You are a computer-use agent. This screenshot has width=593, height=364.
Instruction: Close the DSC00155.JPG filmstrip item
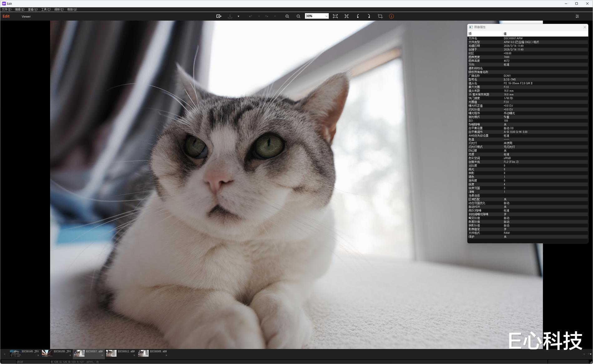click(x=70, y=355)
